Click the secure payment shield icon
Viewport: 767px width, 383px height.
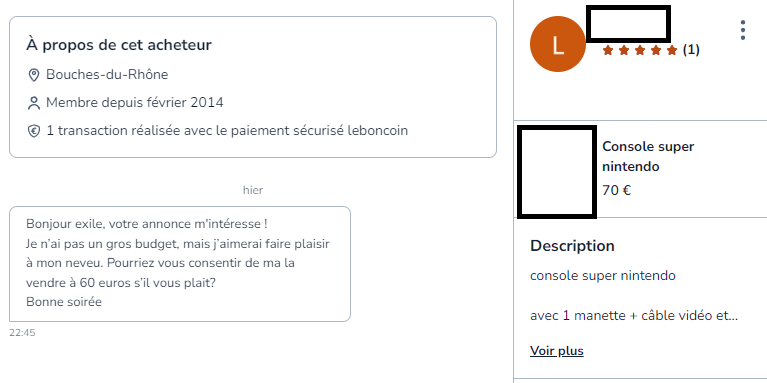[33, 131]
